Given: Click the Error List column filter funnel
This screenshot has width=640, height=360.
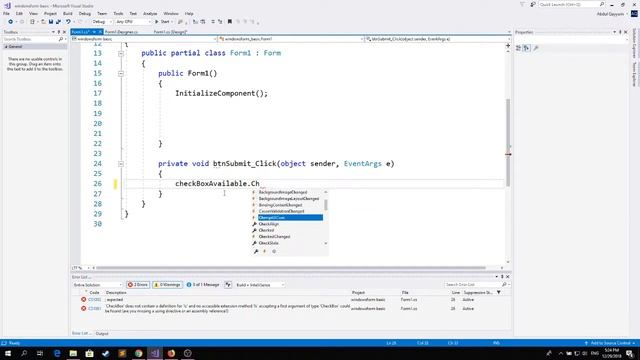Looking at the screenshot, I should 499,292.
